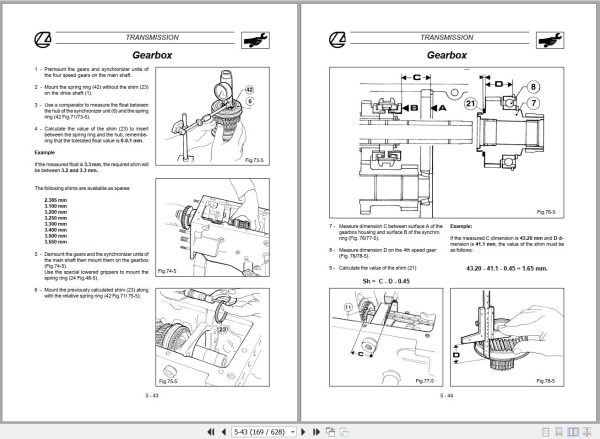Click the Lamborghini logo on the left page
The image size is (600, 439).
coord(42,39)
